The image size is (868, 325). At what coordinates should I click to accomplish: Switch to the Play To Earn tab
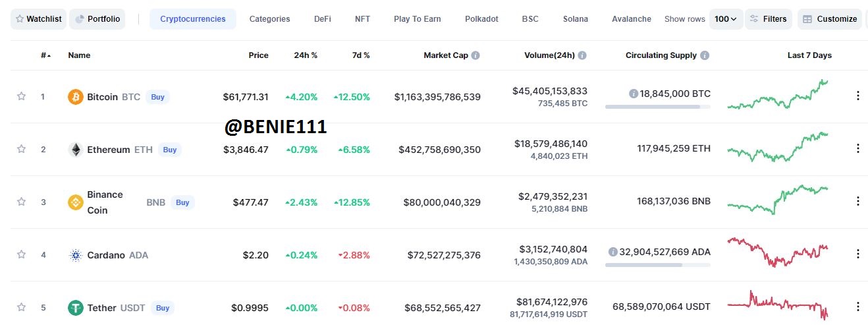[x=418, y=19]
